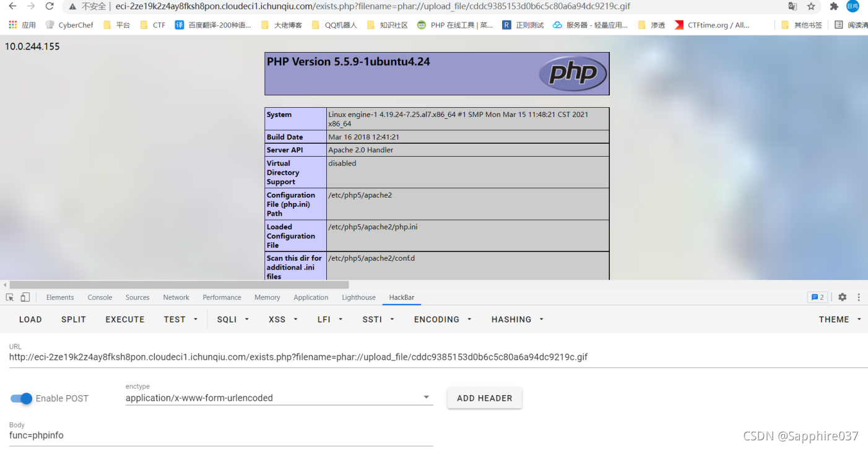The width and height of the screenshot is (868, 449).
Task: Open DevTools settings gear
Action: [842, 297]
